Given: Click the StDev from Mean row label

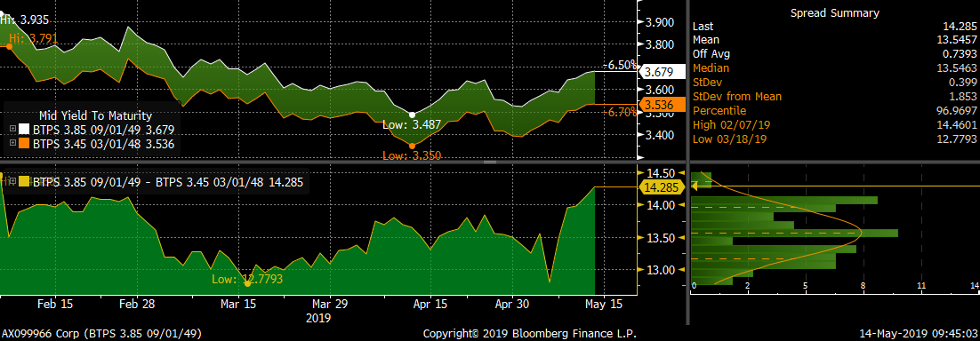Looking at the screenshot, I should point(737,96).
